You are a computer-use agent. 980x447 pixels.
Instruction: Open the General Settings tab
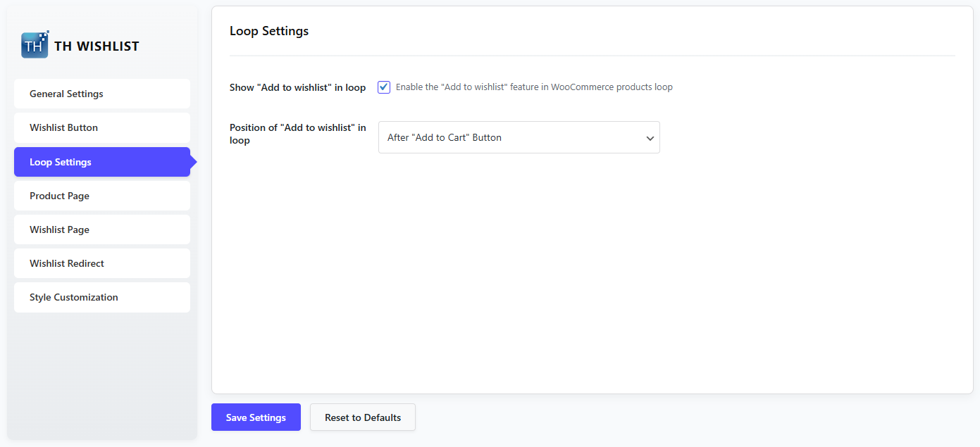[x=102, y=94]
